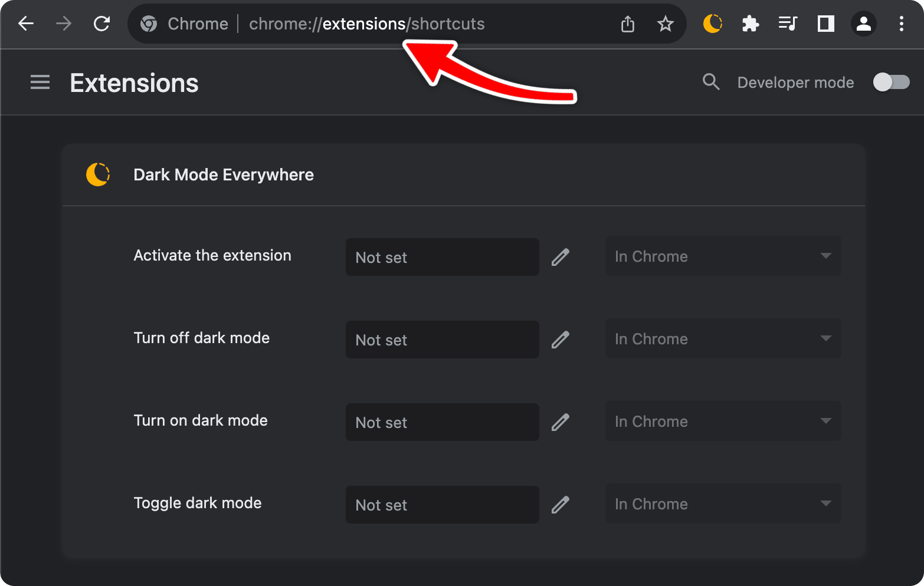Image resolution: width=924 pixels, height=586 pixels.
Task: Click the Activate the extension shortcut field
Action: pos(443,257)
